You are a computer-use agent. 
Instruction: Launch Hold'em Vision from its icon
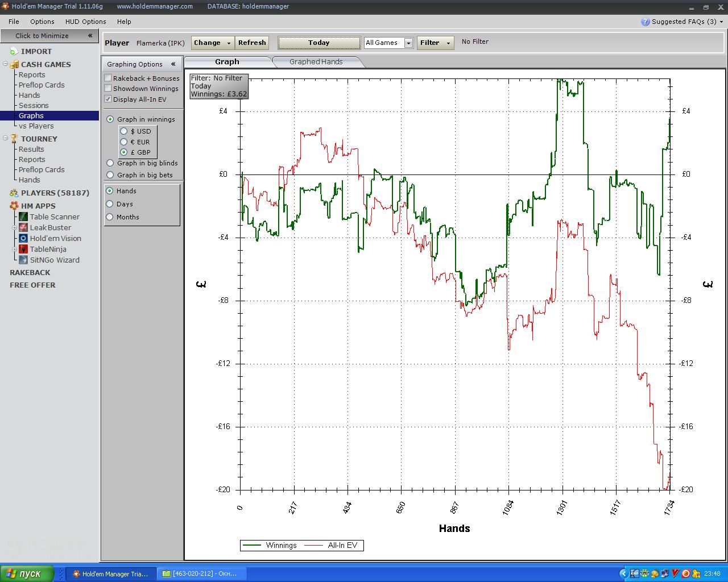pos(23,238)
